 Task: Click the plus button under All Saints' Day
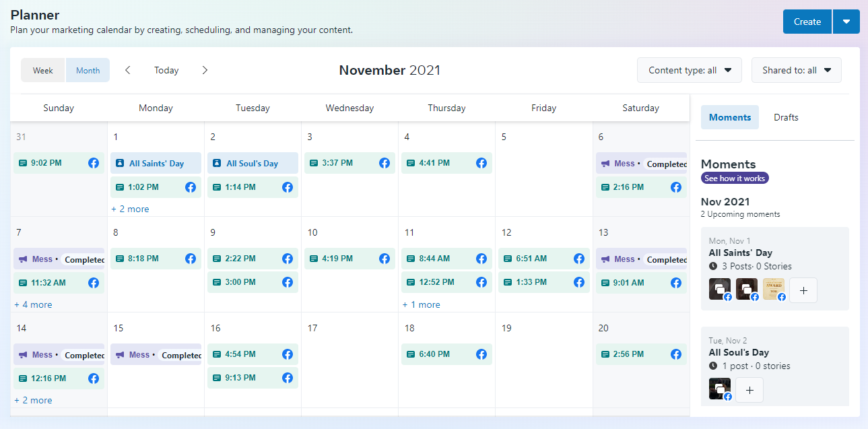pyautogui.click(x=803, y=290)
